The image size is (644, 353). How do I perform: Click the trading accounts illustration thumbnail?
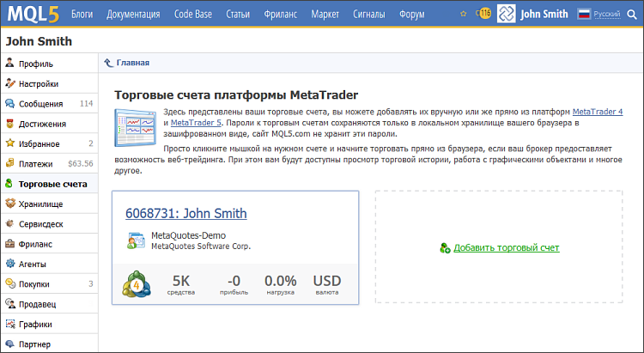tap(136, 128)
